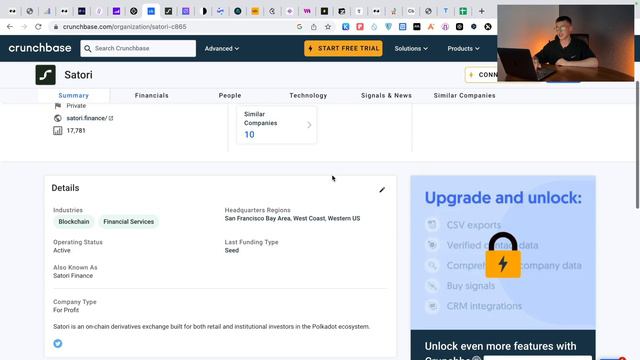
Task: Click the "Upgrade and unlock:" heading
Action: click(503, 198)
